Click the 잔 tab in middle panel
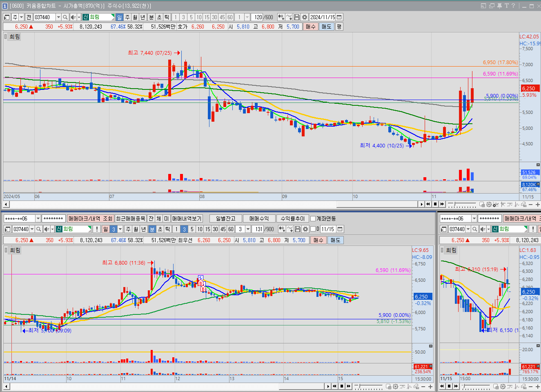The height and width of the screenshot is (392, 541). click(151, 218)
